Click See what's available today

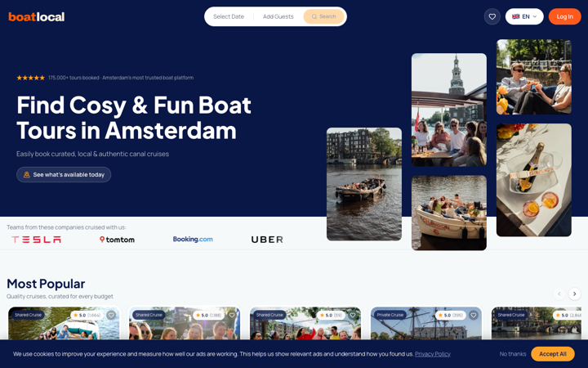click(x=64, y=175)
